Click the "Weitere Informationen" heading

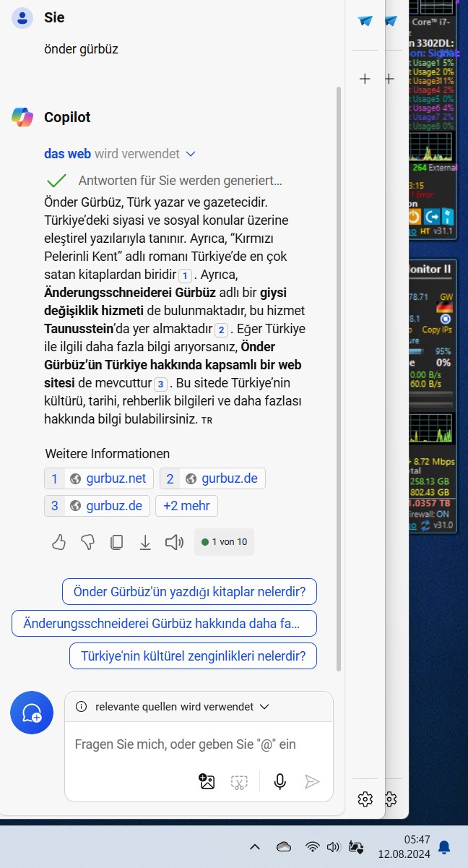tap(108, 454)
